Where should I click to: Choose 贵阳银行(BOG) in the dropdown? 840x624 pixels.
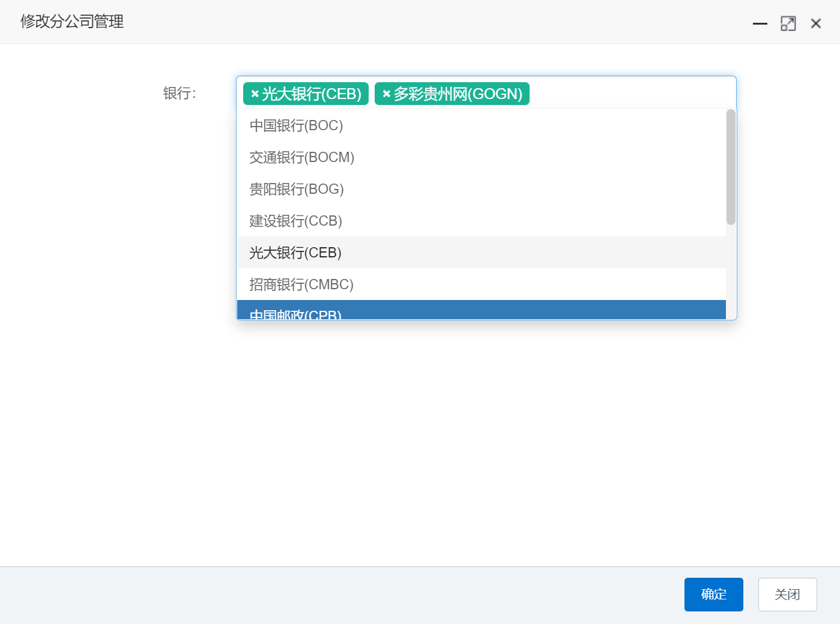tap(482, 189)
